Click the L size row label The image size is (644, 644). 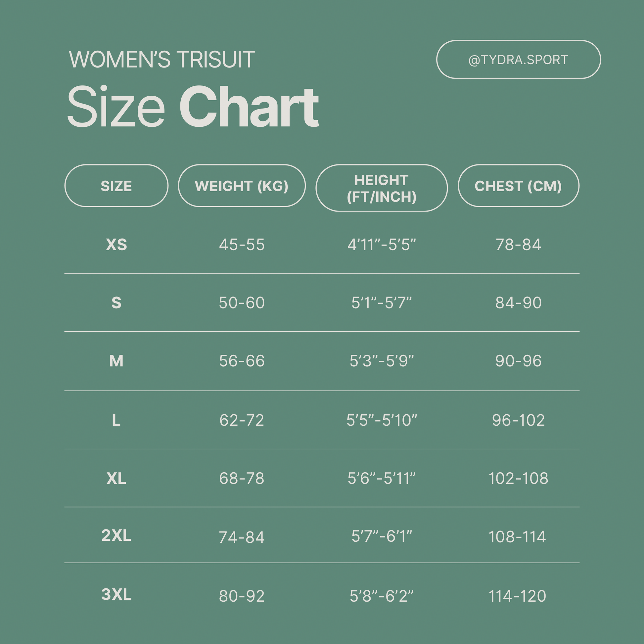click(x=116, y=420)
